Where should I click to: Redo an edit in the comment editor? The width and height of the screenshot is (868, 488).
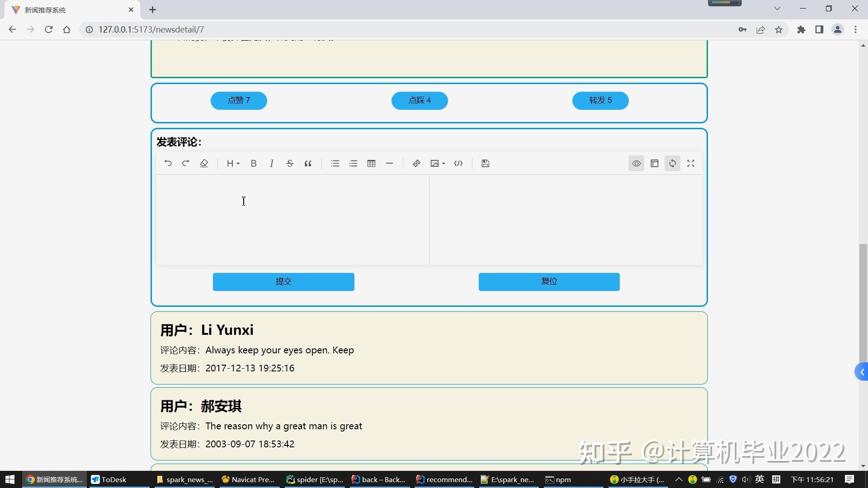[186, 163]
